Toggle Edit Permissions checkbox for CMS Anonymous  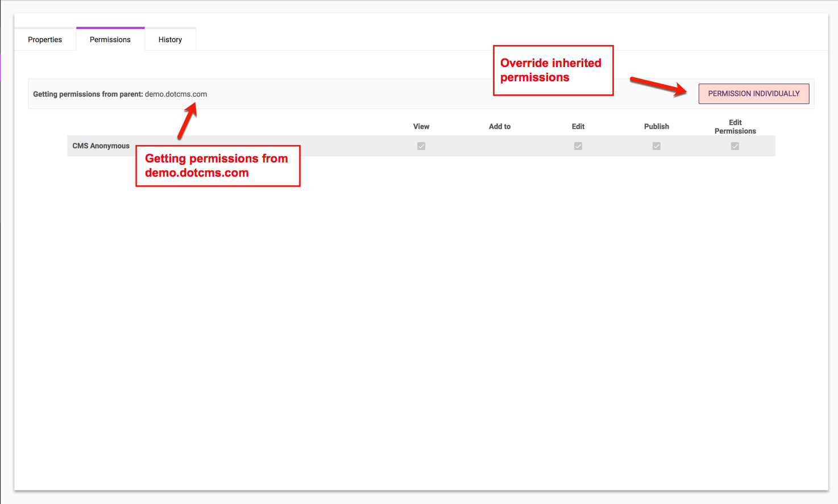(x=735, y=146)
